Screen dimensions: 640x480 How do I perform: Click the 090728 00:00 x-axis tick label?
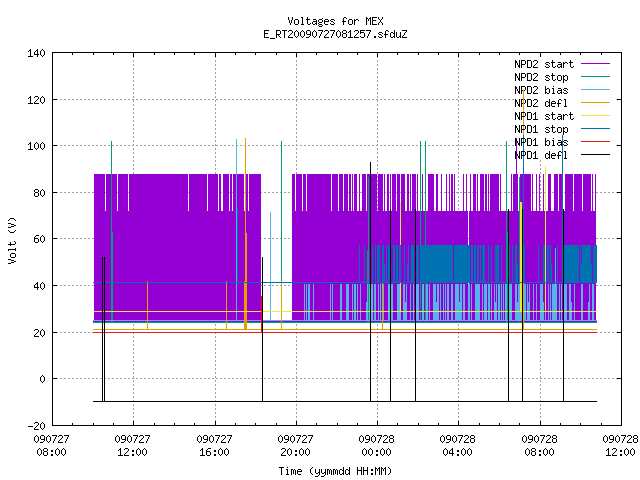(376, 445)
